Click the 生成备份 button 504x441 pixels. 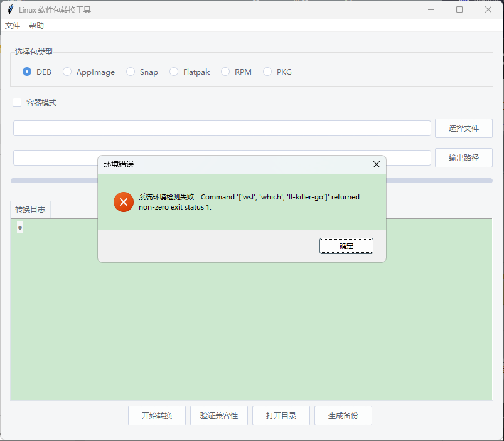coord(343,416)
